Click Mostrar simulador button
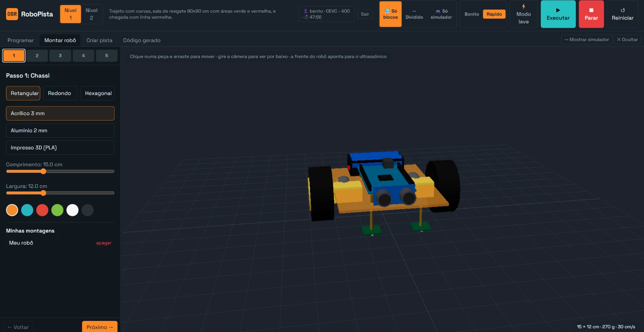This screenshot has width=644, height=332. 587,40
